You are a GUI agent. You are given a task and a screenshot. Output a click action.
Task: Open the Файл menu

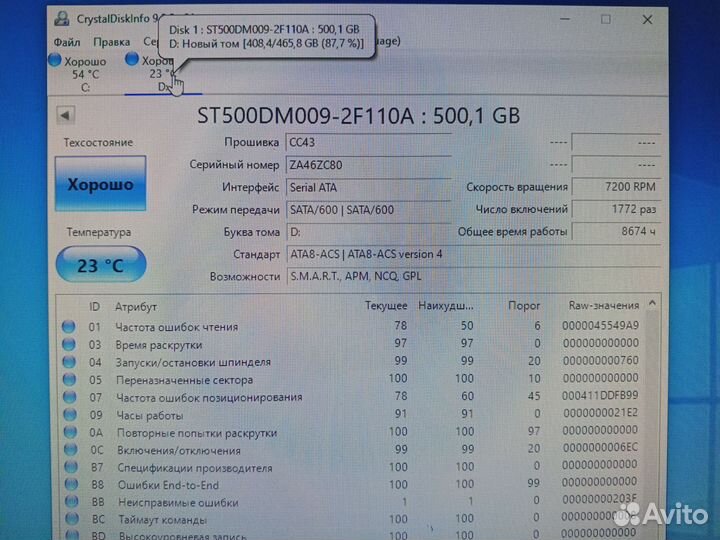coord(67,42)
